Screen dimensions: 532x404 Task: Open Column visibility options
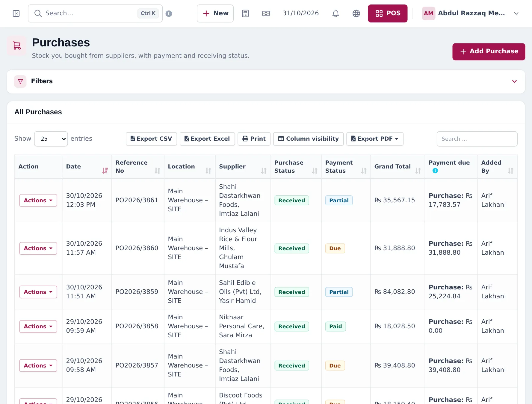[309, 139]
